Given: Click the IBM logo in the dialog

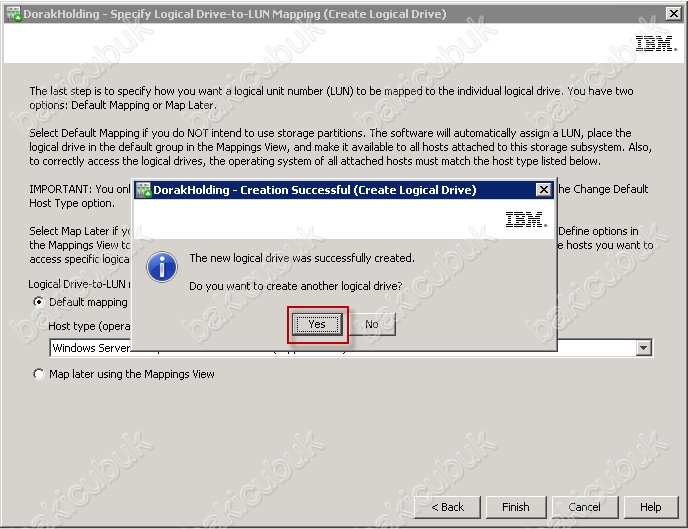Looking at the screenshot, I should click(526, 219).
